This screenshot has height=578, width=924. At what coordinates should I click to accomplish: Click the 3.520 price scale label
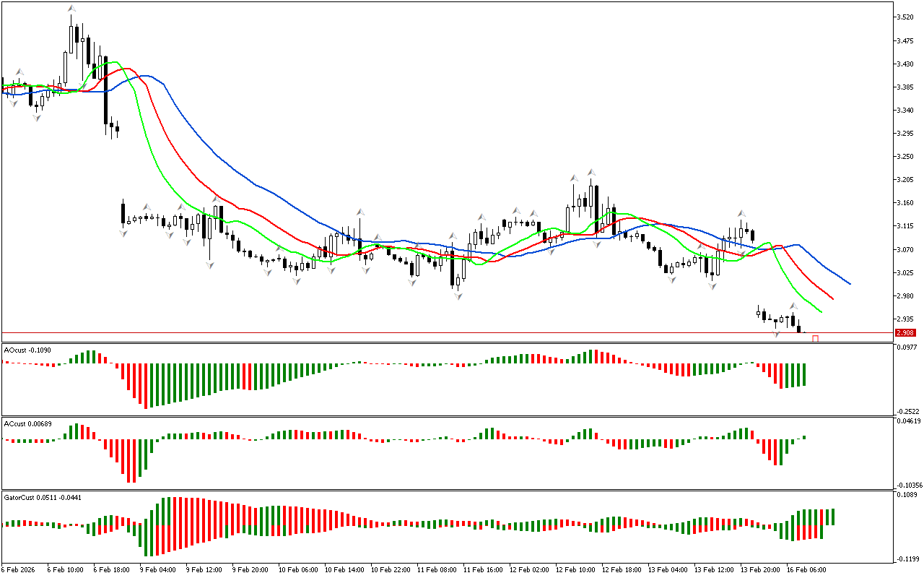click(905, 17)
